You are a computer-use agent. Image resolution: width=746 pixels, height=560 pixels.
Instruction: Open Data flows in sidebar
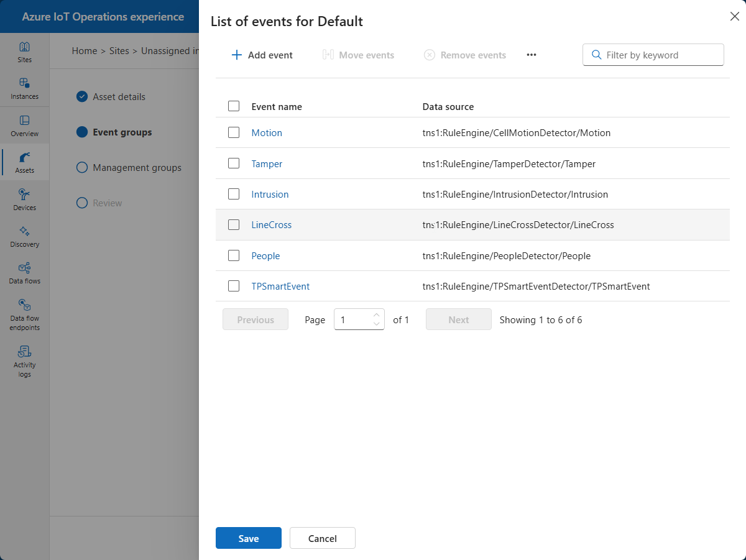click(x=24, y=273)
